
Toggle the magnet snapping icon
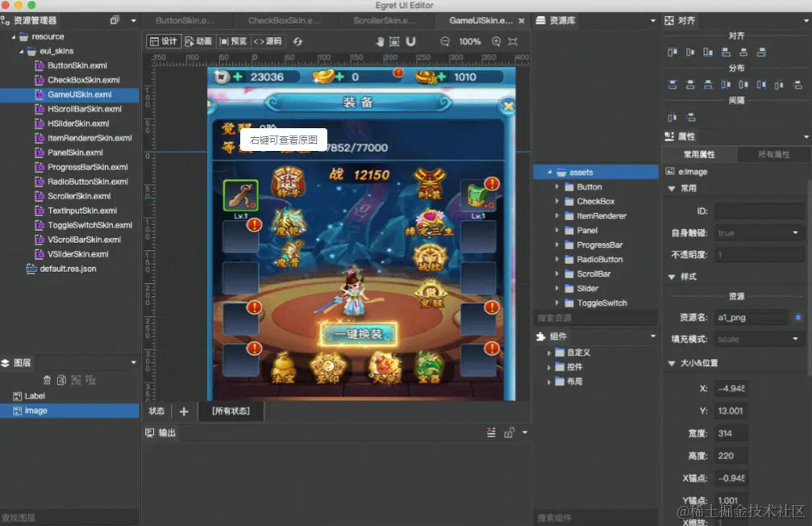[x=410, y=41]
